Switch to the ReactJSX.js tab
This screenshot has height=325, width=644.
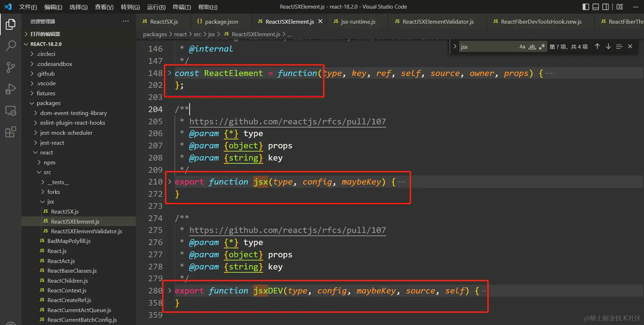point(164,21)
